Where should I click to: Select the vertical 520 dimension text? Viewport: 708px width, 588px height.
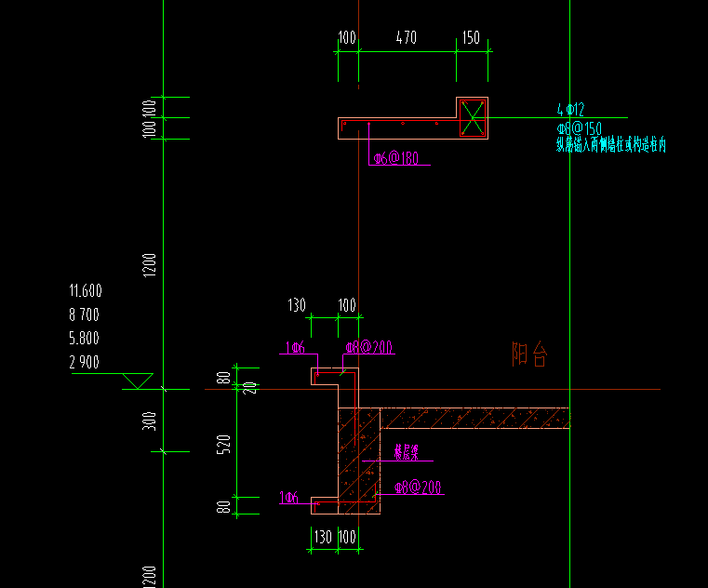223,445
